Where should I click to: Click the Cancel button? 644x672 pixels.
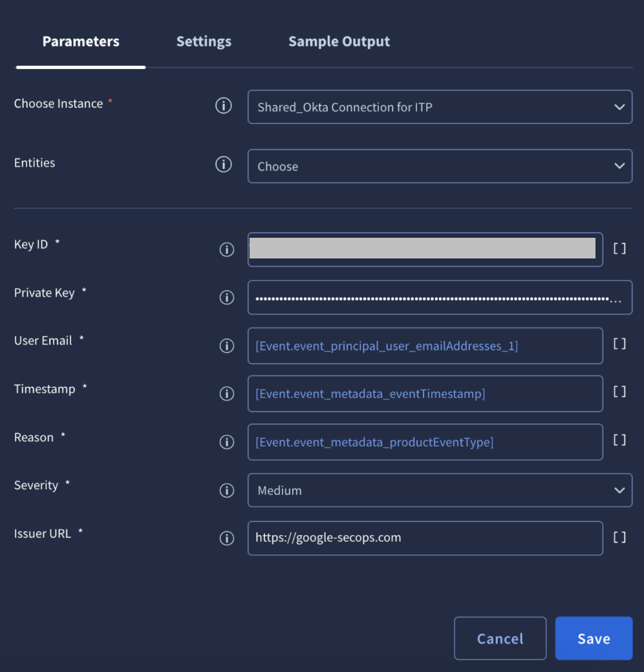pyautogui.click(x=500, y=638)
